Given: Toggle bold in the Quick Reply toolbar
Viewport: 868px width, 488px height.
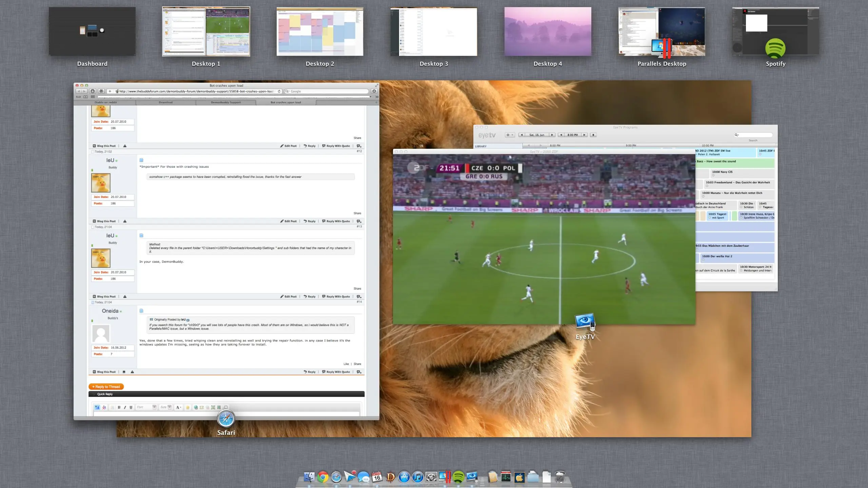Looking at the screenshot, I should click(x=119, y=407).
